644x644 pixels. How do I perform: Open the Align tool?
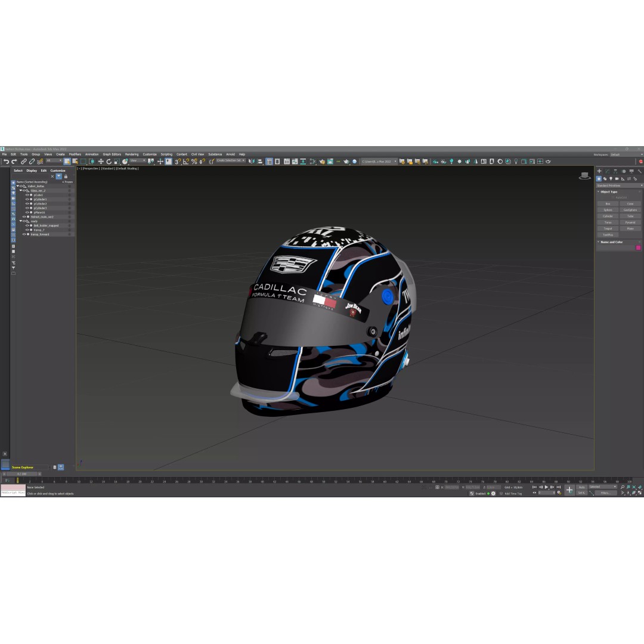tap(259, 162)
